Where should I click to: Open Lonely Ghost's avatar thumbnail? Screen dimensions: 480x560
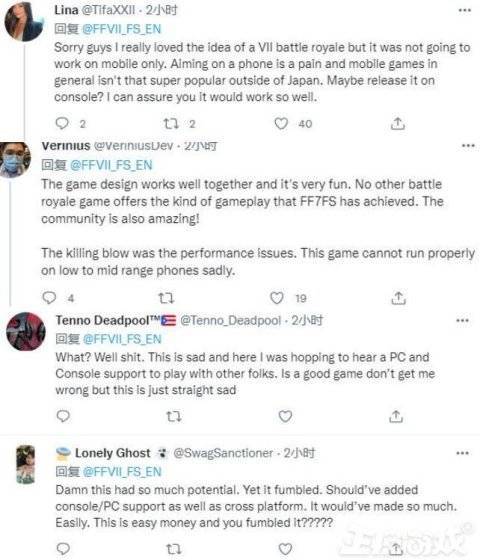26,464
